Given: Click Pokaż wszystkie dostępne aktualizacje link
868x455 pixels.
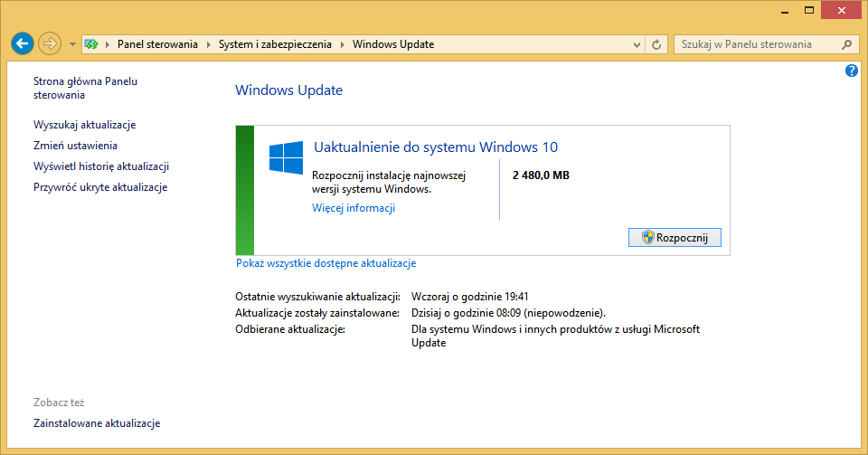Looking at the screenshot, I should (326, 263).
